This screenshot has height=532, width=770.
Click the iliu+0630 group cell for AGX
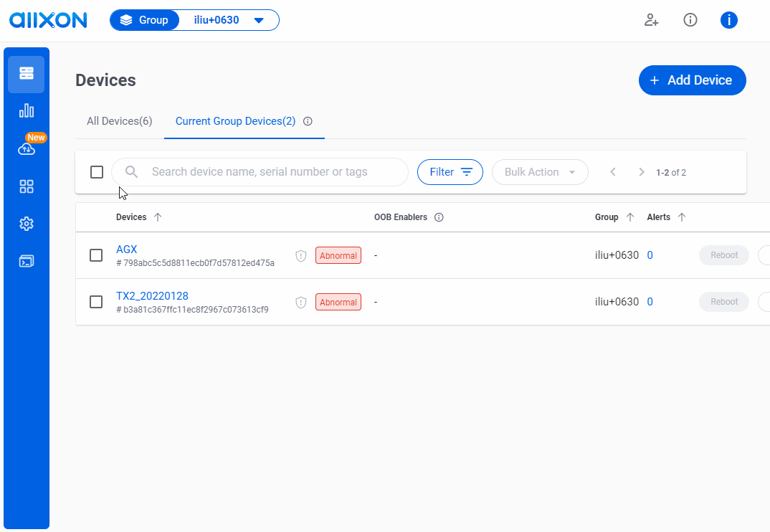(617, 255)
